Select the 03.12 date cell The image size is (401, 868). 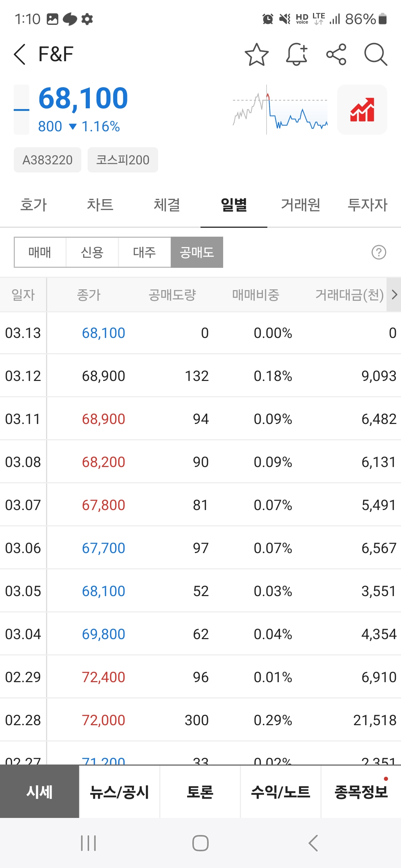[23, 376]
